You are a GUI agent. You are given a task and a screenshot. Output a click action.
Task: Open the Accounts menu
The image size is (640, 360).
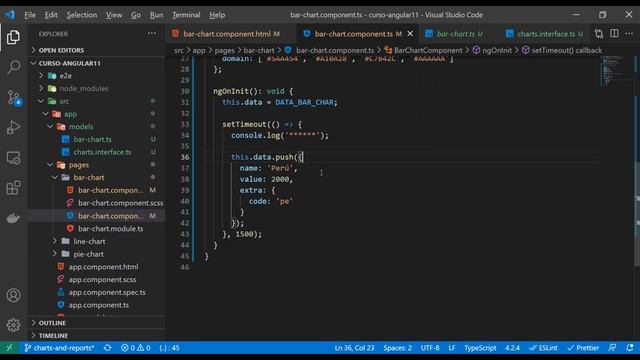coord(13,295)
